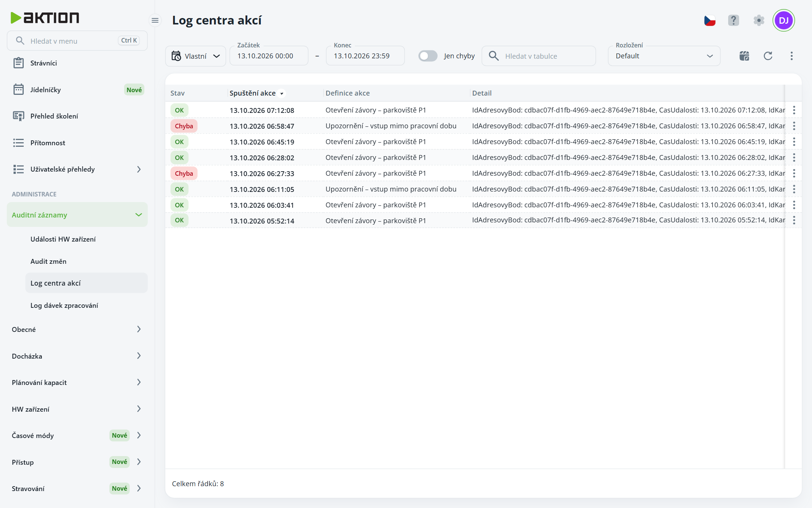Viewport: 812px width, 508px height.
Task: Click the Detail column header
Action: (482, 93)
